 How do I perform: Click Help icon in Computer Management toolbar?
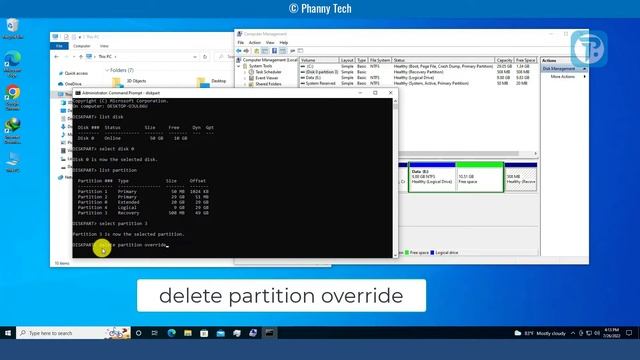pos(274,51)
